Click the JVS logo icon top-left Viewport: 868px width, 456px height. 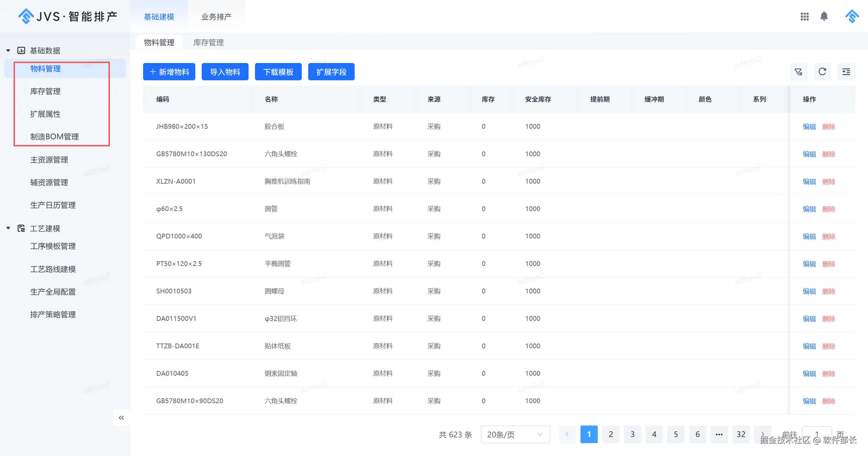26,16
